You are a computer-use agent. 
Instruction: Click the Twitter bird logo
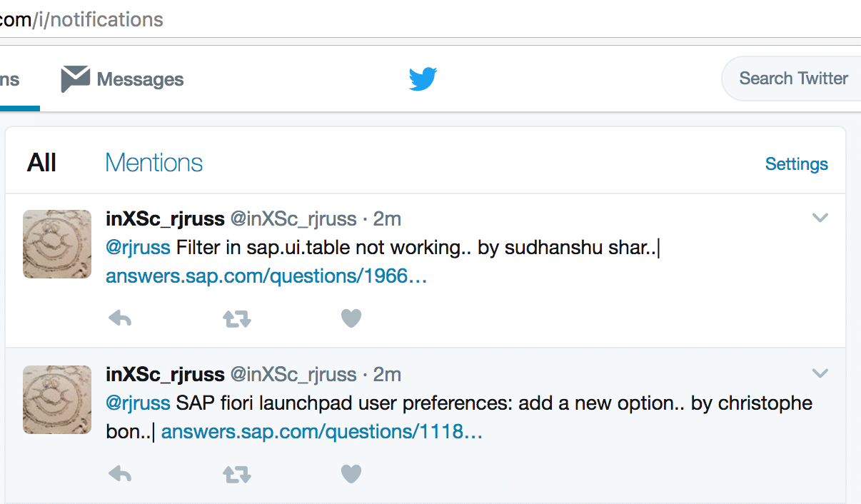pos(423,79)
